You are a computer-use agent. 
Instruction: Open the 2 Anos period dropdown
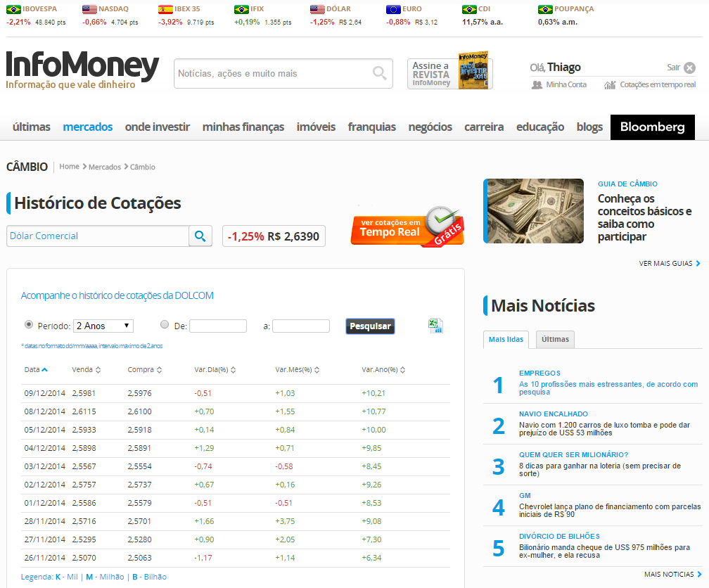[103, 326]
